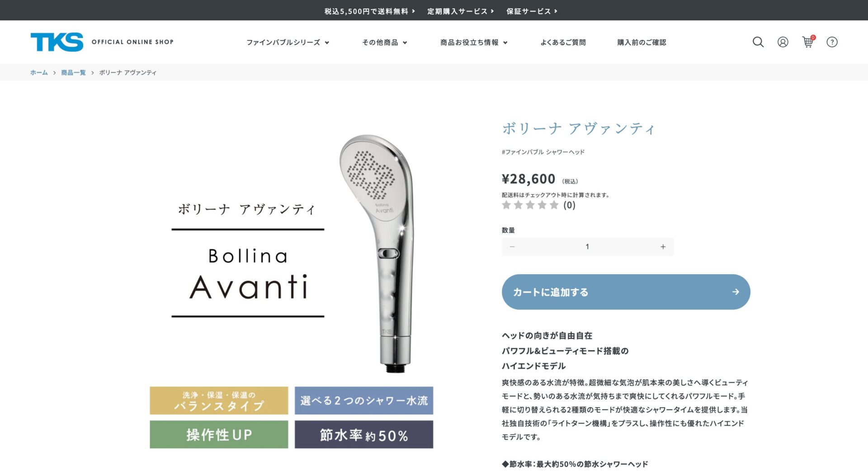Increase quantity with the plus button
868x471 pixels.
tap(663, 247)
